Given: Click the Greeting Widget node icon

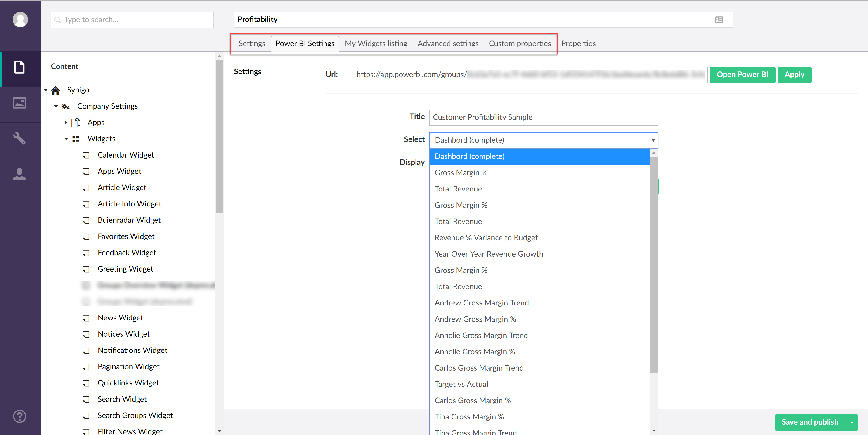Looking at the screenshot, I should (86, 269).
